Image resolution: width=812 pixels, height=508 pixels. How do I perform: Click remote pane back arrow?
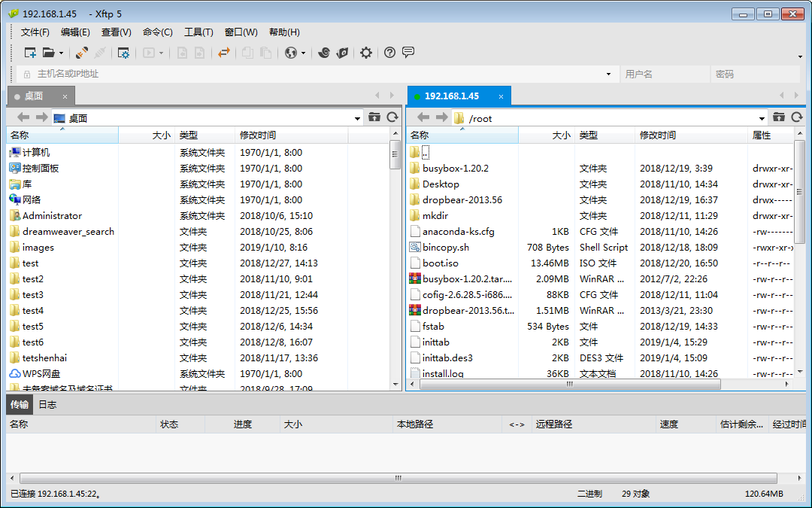[423, 117]
